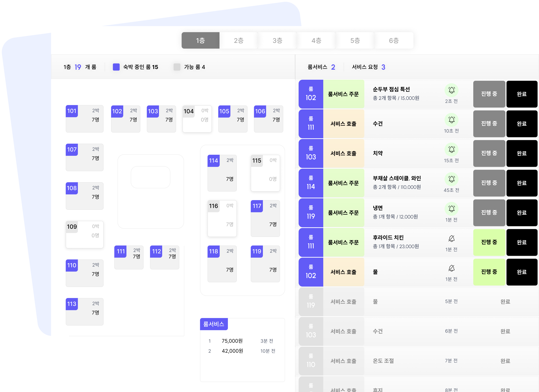Click the bell icon for room 103 치약 request
Screen dimensions: 539x392
pos(451,150)
